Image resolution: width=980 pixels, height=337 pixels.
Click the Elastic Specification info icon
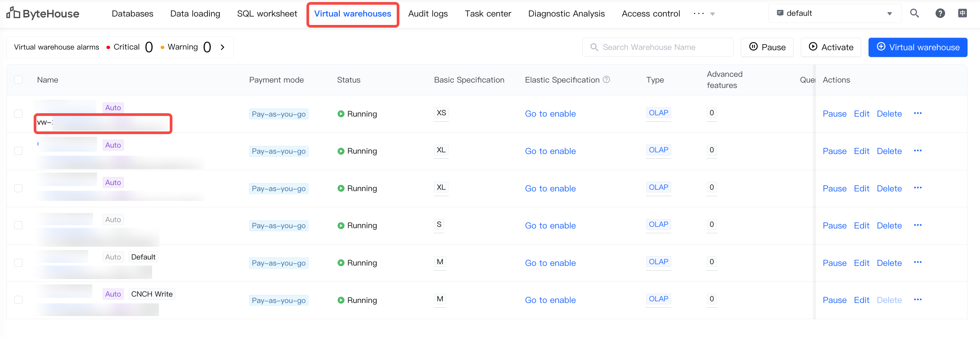pos(607,80)
